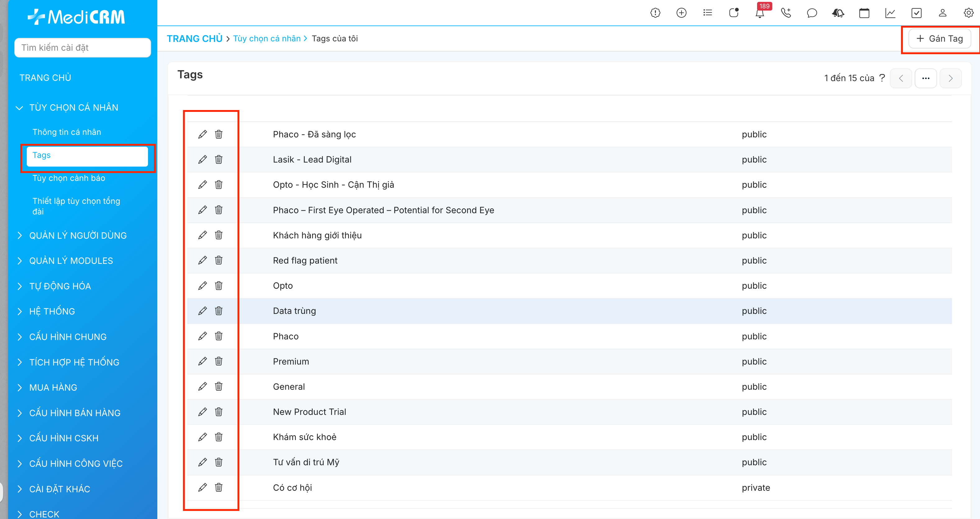The height and width of the screenshot is (519, 980).
Task: Click the notification bell icon with 189 badge
Action: click(x=760, y=13)
